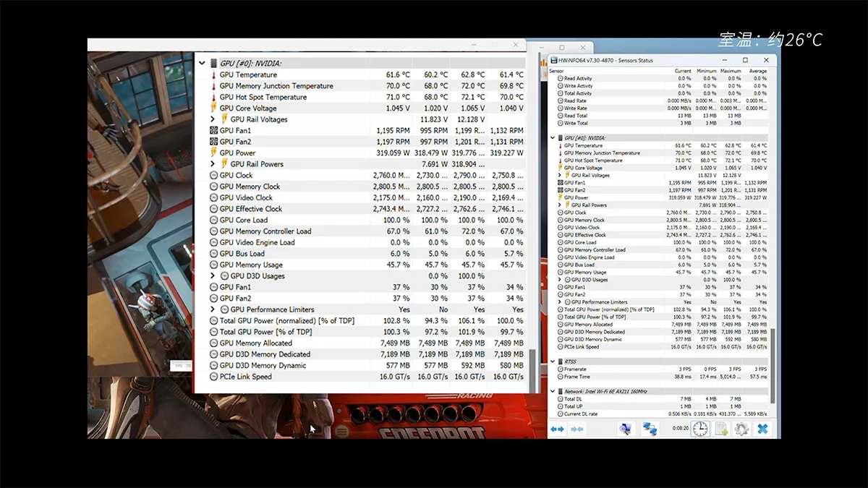The image size is (868, 488).
Task: Open the remote network computers icon
Action: pos(650,429)
